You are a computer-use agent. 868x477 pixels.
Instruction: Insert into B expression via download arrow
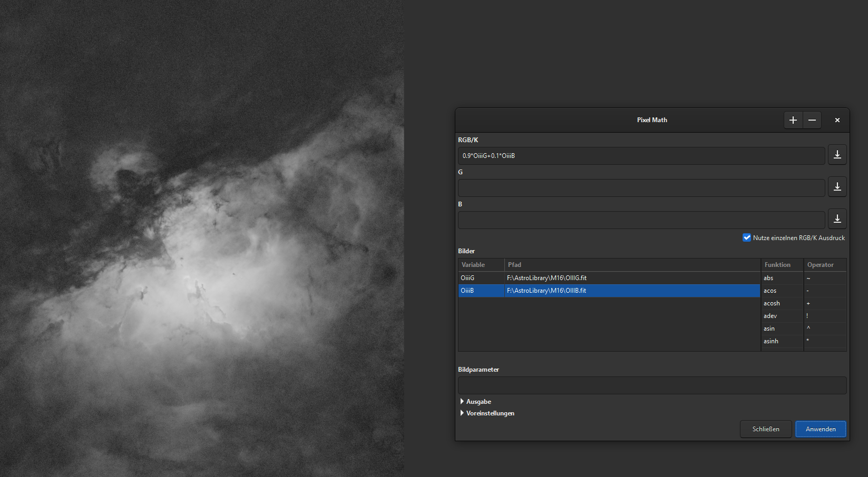[837, 219]
